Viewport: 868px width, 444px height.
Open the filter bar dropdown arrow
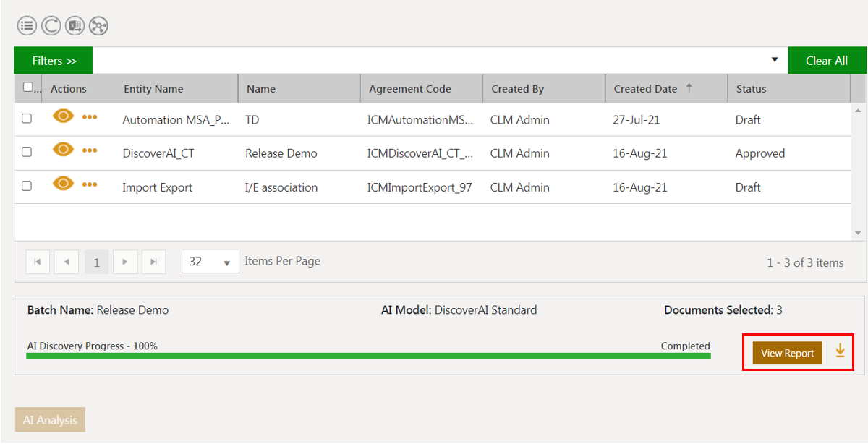coord(775,60)
